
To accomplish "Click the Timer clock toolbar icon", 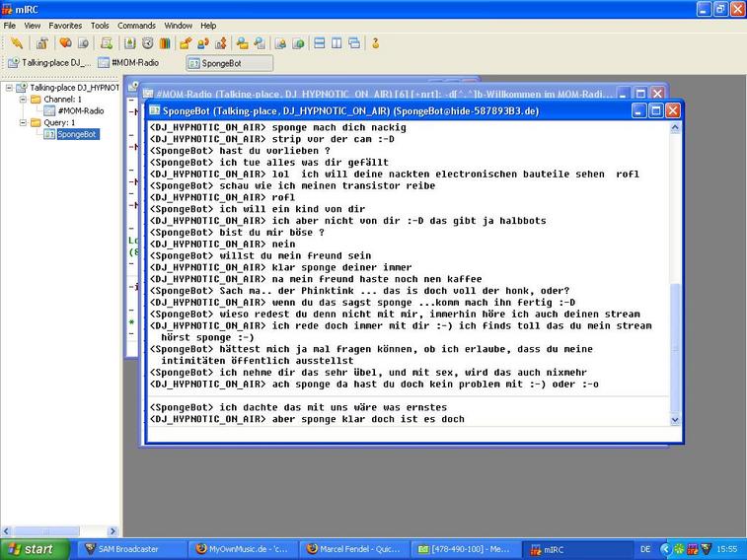I will [147, 43].
